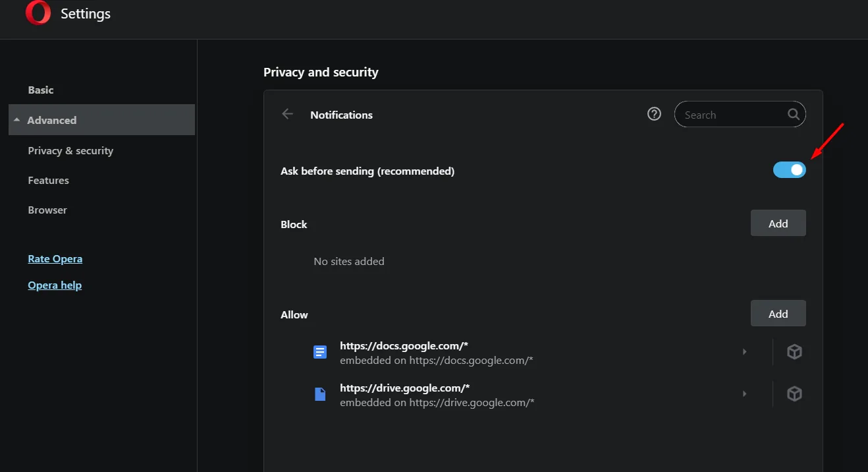Collapse the Advanced settings section
Screen dimensions: 868x472
[101, 120]
